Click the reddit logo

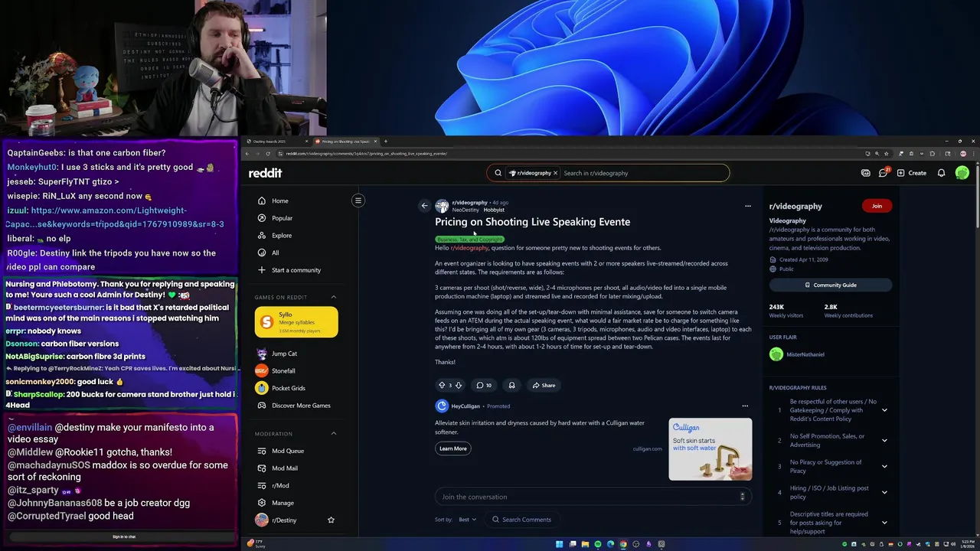265,173
